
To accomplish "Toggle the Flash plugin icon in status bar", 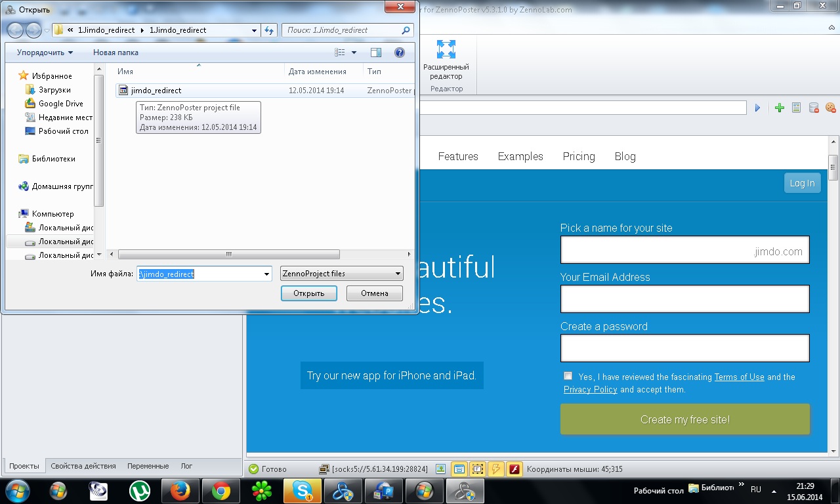I will [x=514, y=469].
